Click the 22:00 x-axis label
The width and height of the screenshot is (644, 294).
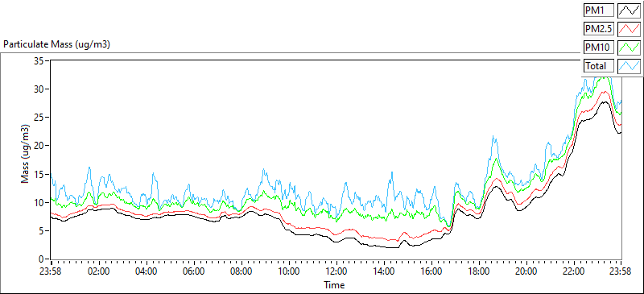click(574, 271)
